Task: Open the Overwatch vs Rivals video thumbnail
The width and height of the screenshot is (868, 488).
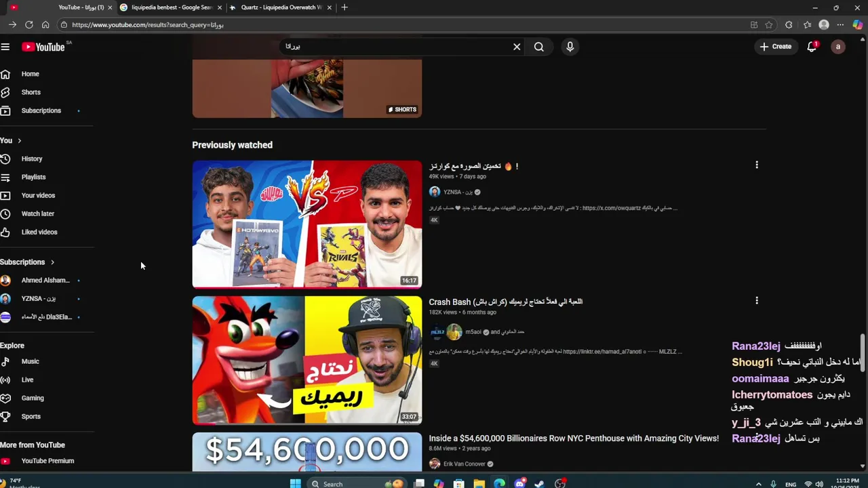Action: 307,224
